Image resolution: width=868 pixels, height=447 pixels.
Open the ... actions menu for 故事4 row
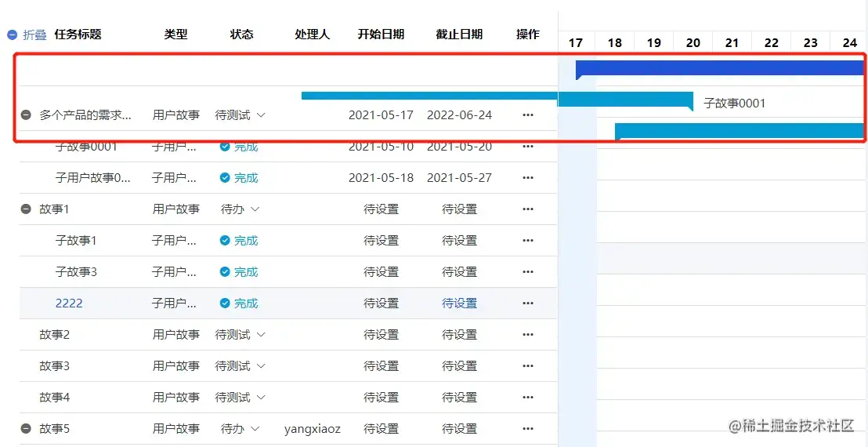[x=527, y=397]
